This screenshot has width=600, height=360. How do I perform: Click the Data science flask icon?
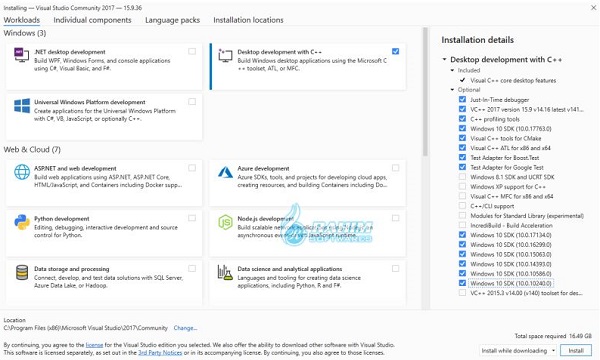click(x=225, y=272)
